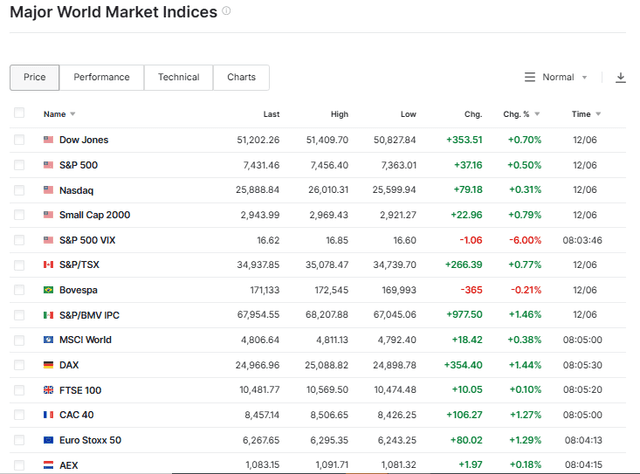Click S&P/BMV IPC change +1.46%
The height and width of the screenshot is (474, 640).
tap(525, 315)
